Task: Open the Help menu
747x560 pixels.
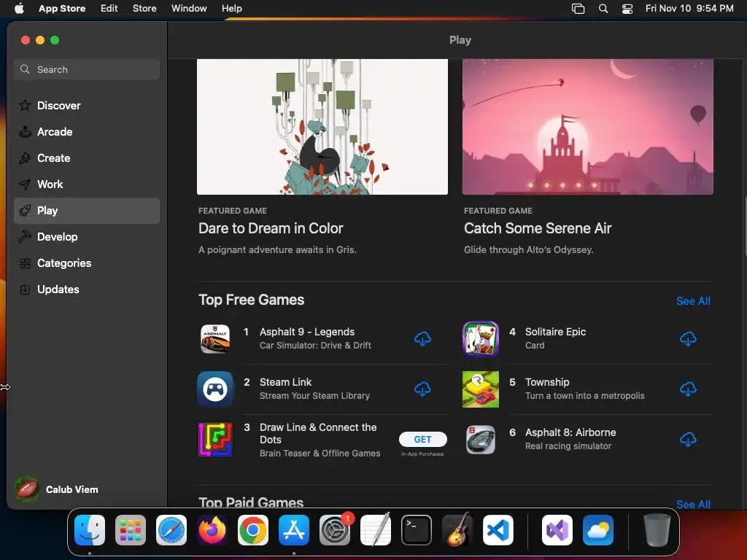Action: pos(231,9)
